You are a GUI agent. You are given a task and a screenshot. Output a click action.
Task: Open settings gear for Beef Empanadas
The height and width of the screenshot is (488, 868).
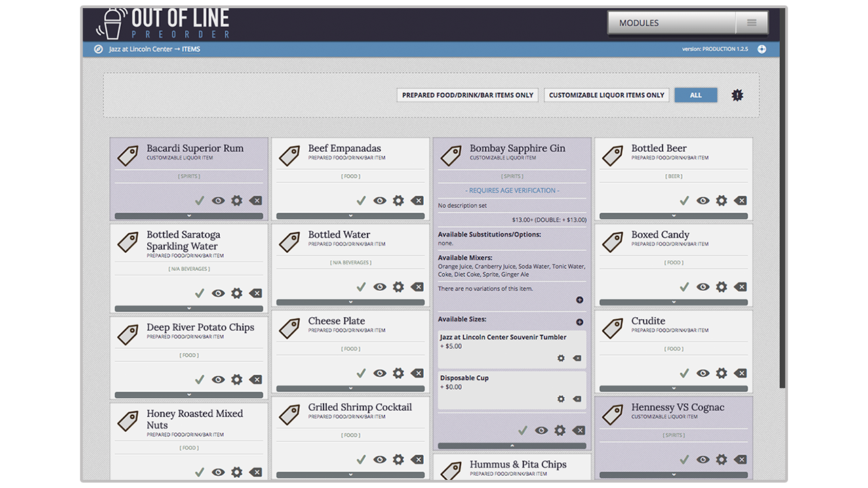(x=398, y=201)
